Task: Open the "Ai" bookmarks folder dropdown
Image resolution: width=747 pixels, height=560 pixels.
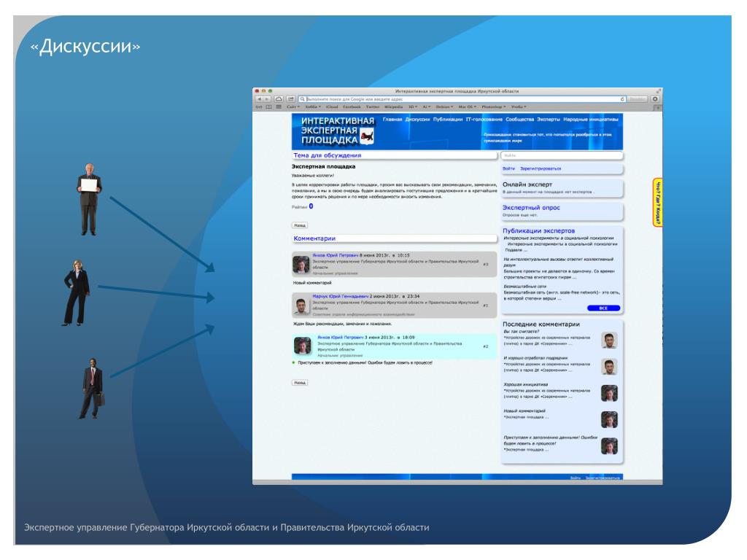Action: 426,106
